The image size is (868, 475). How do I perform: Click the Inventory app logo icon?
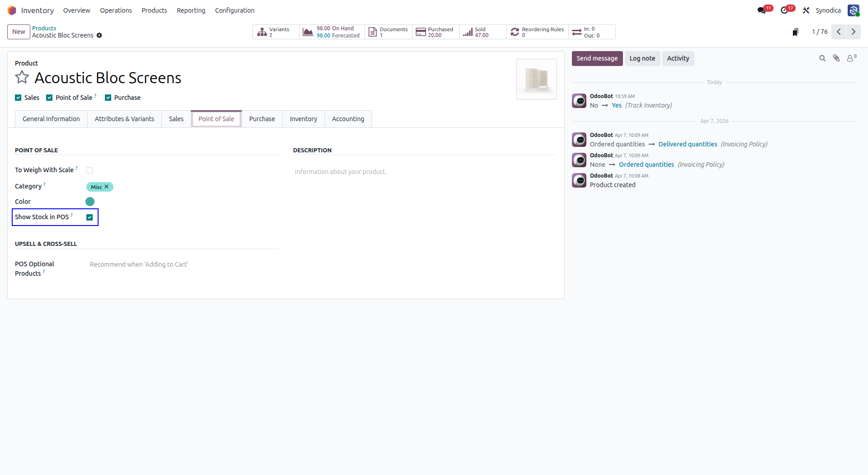pyautogui.click(x=12, y=10)
